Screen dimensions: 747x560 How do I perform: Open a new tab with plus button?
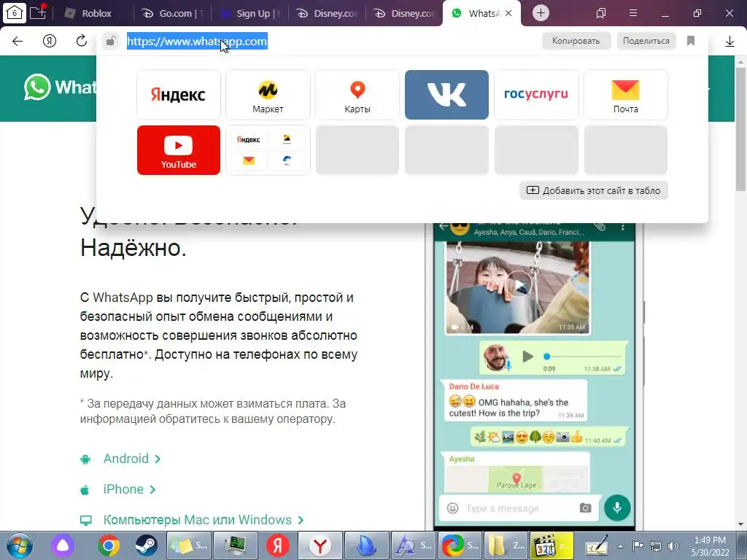541,13
